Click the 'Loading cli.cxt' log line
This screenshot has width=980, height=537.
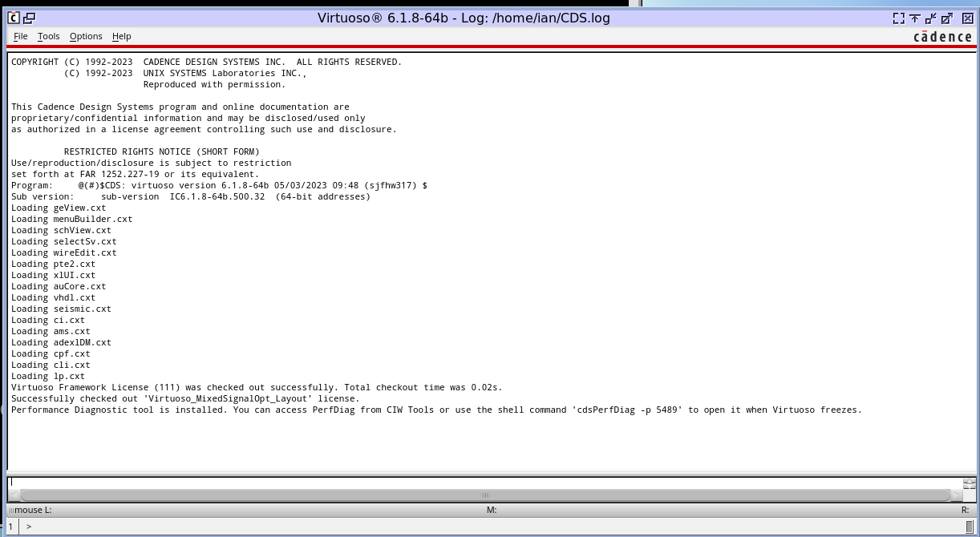(51, 365)
